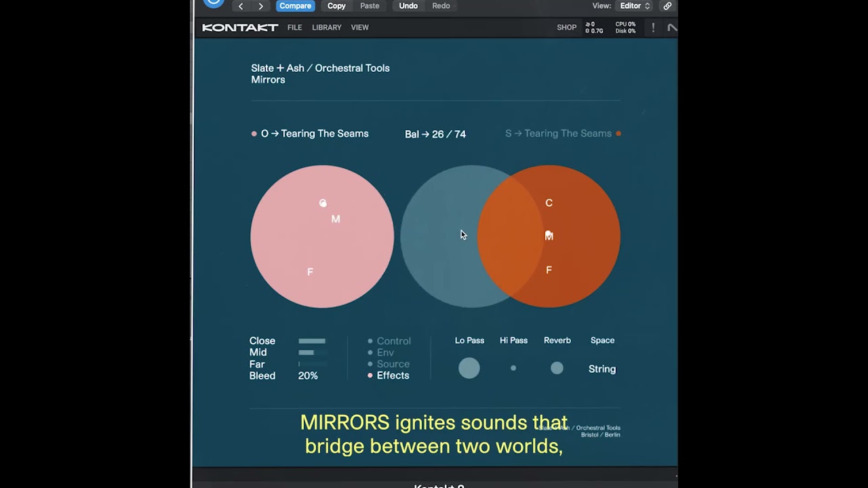The height and width of the screenshot is (488, 868).
Task: Click the next preset arrow button
Action: 260,6
